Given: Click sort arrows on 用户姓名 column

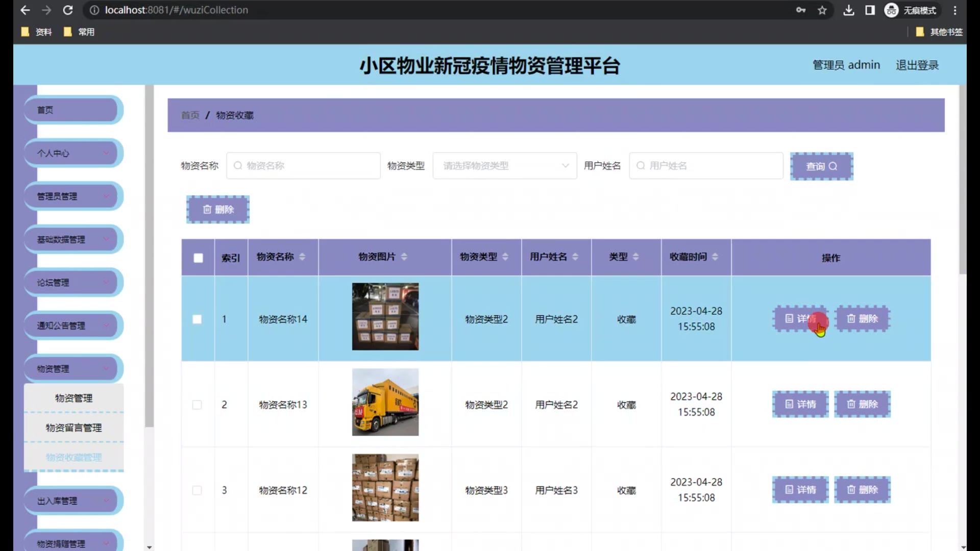Looking at the screenshot, I should coord(575,257).
